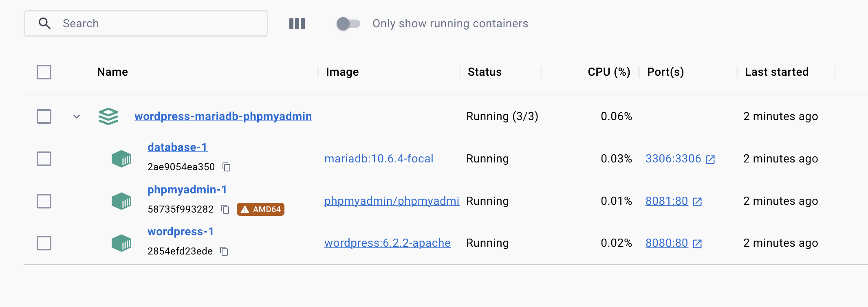Click the Only show running containers label
Viewport: 868px width, 307px height.
(x=450, y=24)
